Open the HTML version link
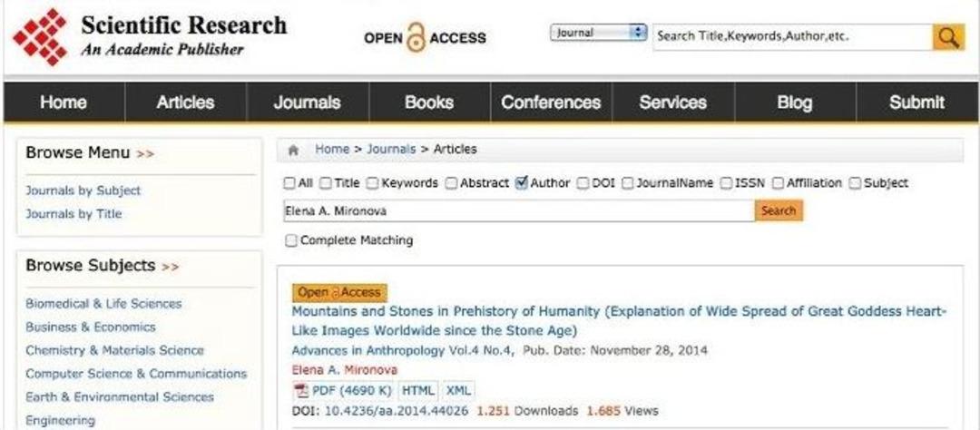This screenshot has width=980, height=430. tap(418, 391)
